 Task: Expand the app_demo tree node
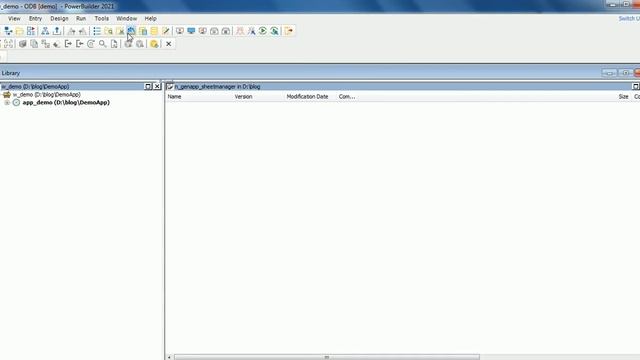(x=7, y=102)
